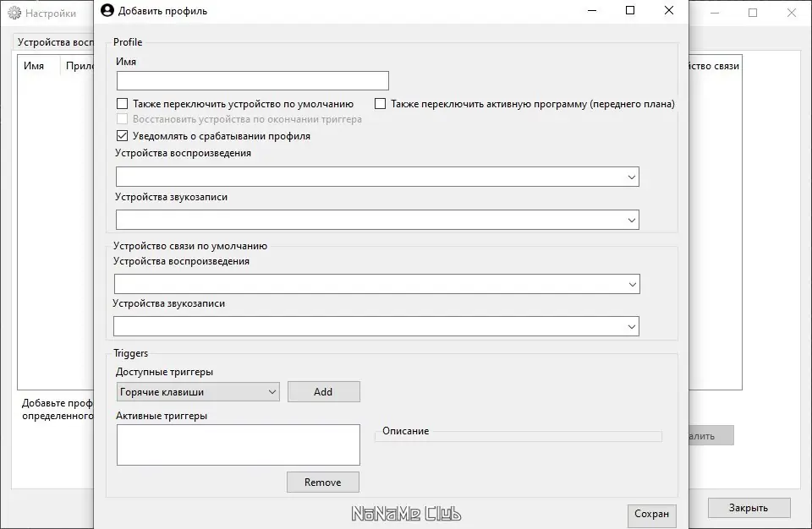Screen dimensions: 812x529
Task: Click the profile icon in dialog title bar
Action: (107, 11)
